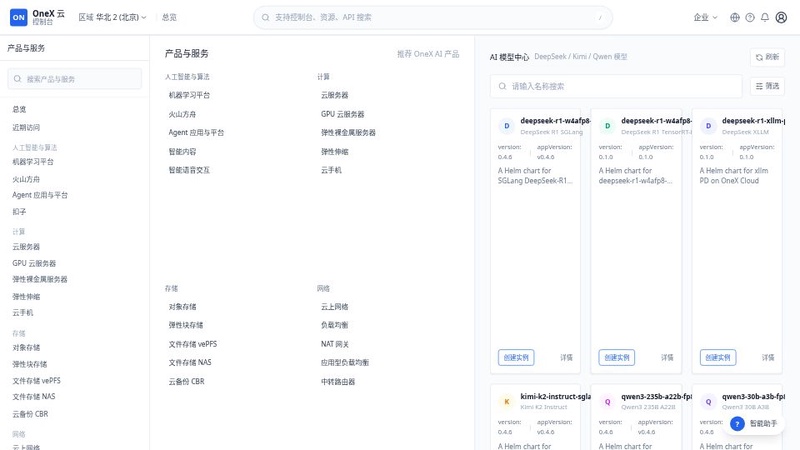Click 创建实例 on the DeepSeek TensorRT card
This screenshot has height=450, width=800.
pyautogui.click(x=617, y=358)
